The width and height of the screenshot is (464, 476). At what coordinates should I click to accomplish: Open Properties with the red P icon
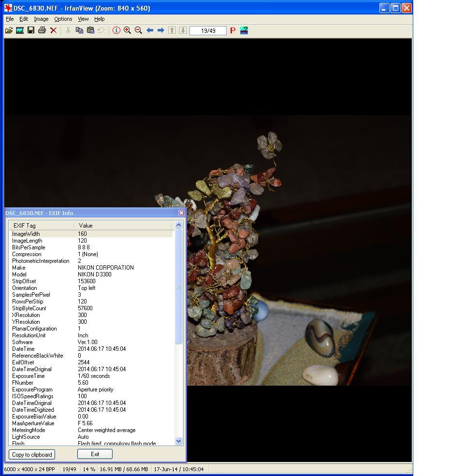(232, 30)
